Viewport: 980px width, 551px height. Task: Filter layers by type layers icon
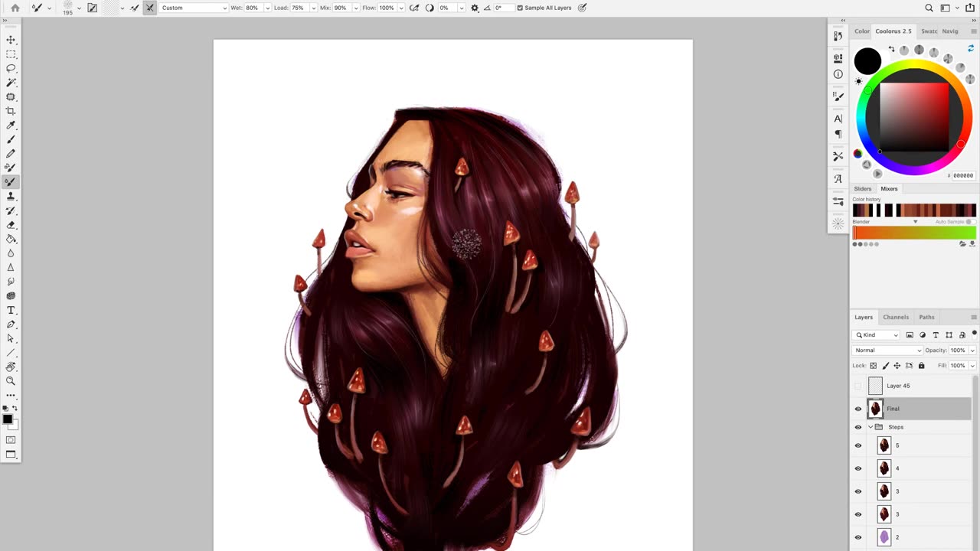936,335
